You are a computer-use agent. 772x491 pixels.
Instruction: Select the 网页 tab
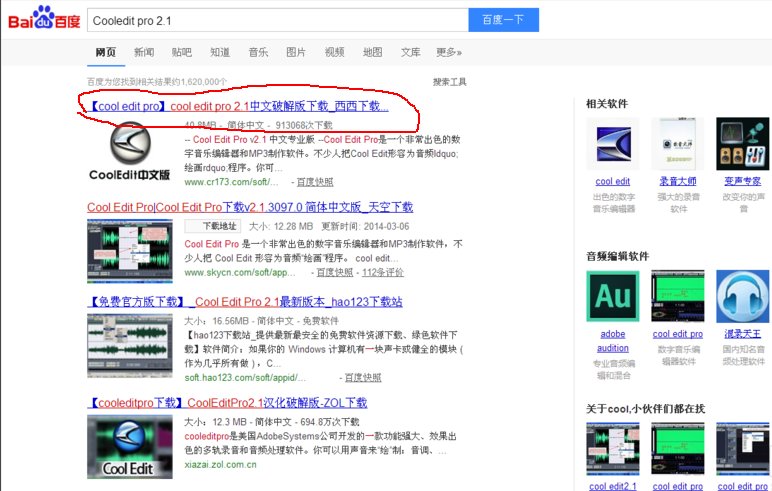click(x=106, y=52)
